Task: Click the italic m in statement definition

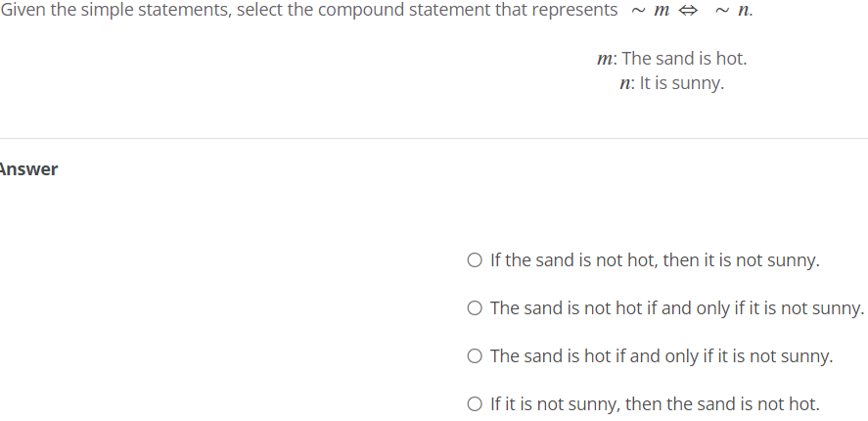Action: pos(605,59)
